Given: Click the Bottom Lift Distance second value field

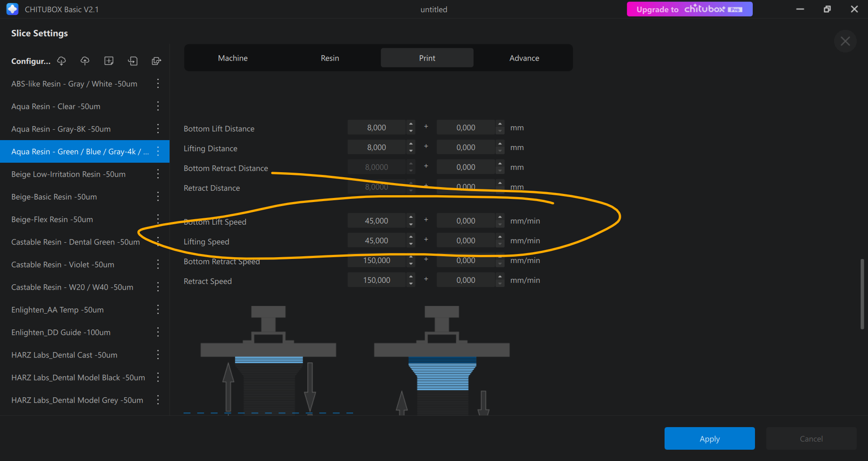Looking at the screenshot, I should (466, 127).
